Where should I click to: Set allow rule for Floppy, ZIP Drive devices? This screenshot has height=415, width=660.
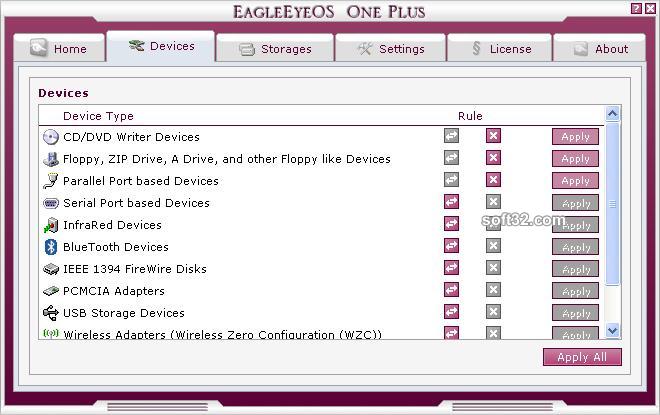coord(451,158)
